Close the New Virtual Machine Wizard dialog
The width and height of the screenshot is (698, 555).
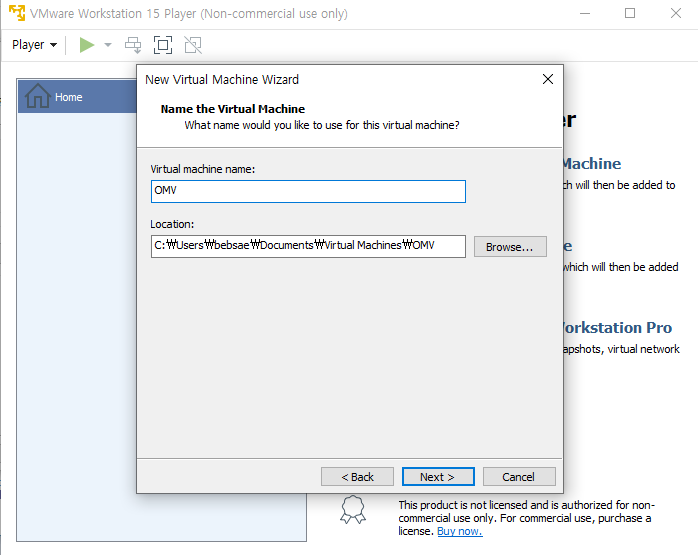[548, 79]
